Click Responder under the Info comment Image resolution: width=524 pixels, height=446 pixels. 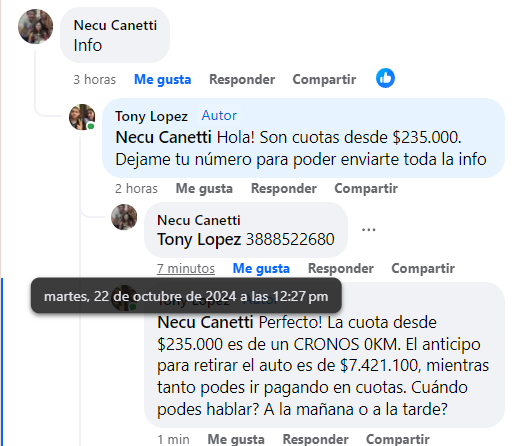(242, 80)
